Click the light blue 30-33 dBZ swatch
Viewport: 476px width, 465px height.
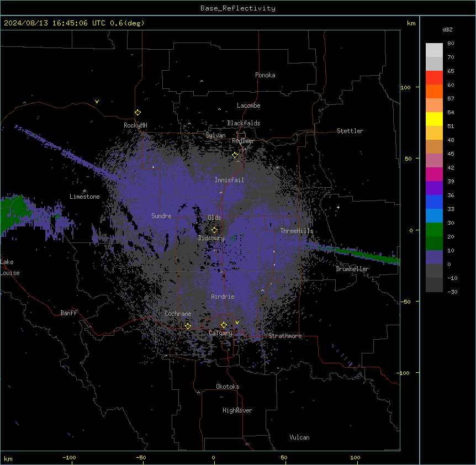pyautogui.click(x=434, y=216)
